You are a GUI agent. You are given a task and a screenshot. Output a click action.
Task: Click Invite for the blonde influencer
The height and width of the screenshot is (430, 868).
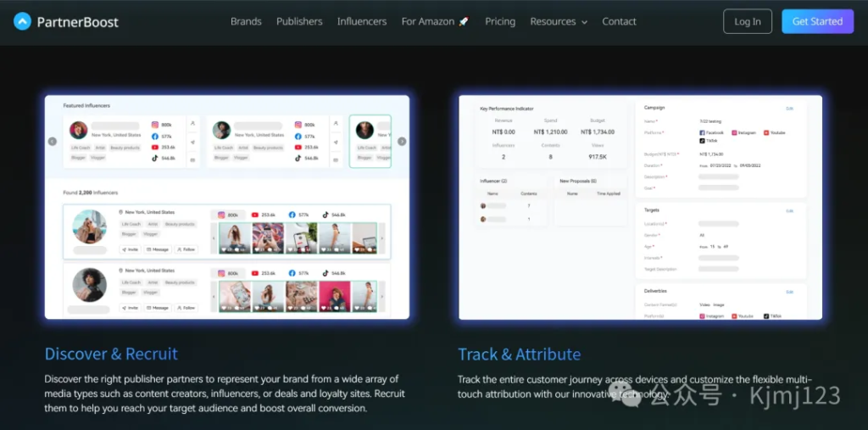(130, 250)
